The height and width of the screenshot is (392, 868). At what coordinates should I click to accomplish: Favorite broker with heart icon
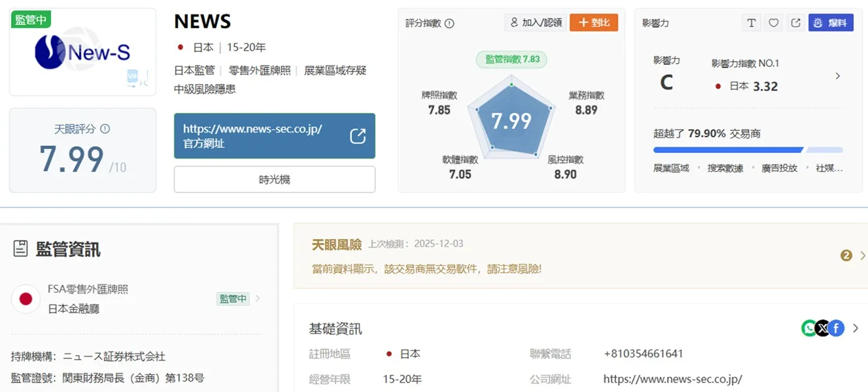point(773,23)
